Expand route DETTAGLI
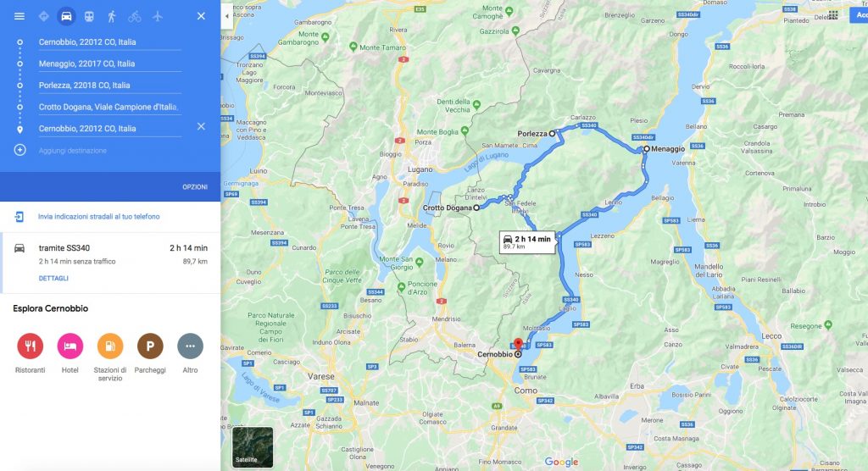The width and height of the screenshot is (868, 471). tap(53, 279)
